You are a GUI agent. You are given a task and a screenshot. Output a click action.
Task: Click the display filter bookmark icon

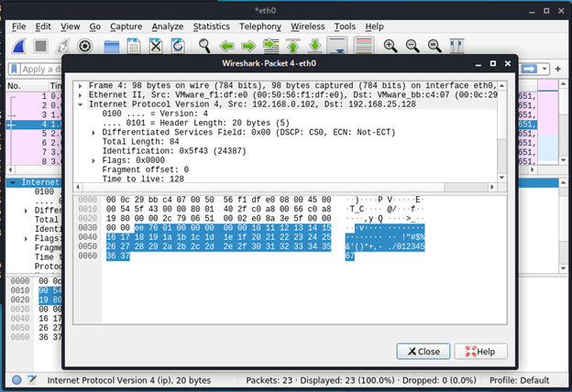click(15, 69)
